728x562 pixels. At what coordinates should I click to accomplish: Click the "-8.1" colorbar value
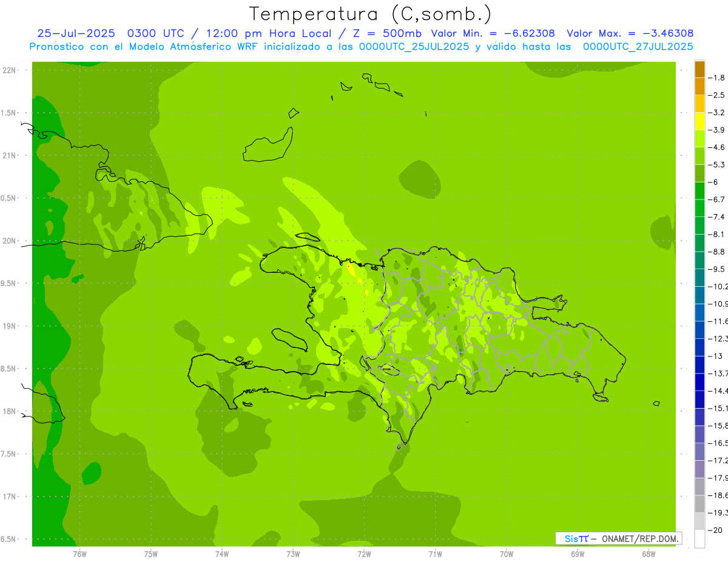click(716, 234)
